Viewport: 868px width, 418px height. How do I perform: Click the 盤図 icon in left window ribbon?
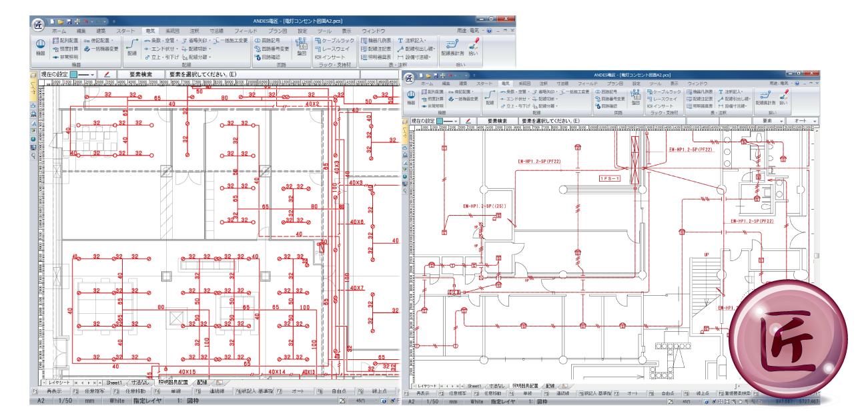pyautogui.click(x=301, y=47)
